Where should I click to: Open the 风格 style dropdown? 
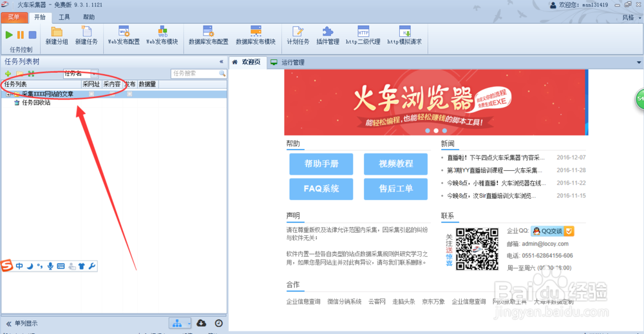point(631,17)
